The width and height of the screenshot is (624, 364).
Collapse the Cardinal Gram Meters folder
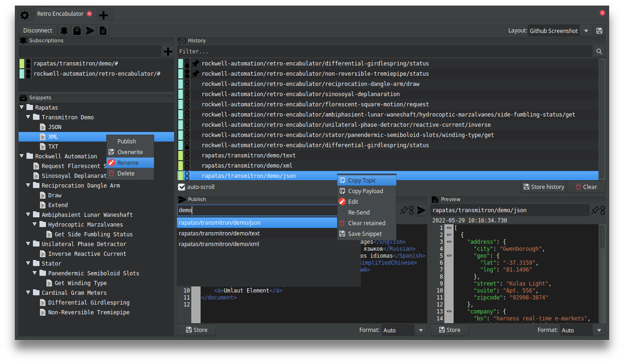point(28,292)
